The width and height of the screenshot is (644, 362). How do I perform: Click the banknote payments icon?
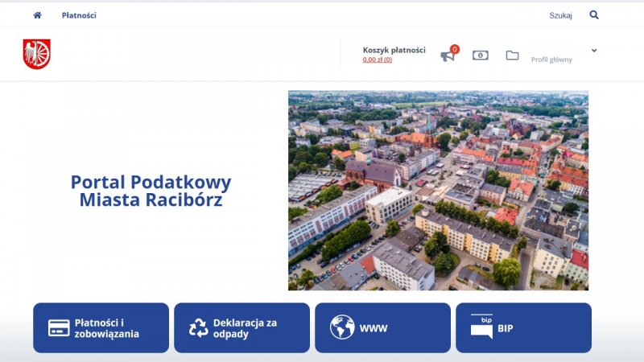coord(480,55)
